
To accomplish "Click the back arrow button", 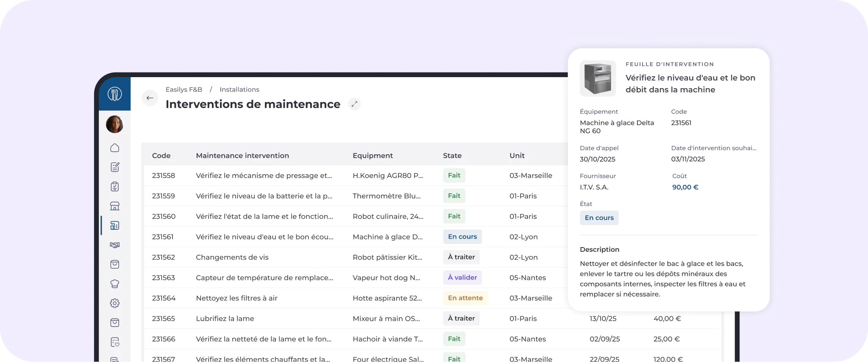I will (x=150, y=98).
